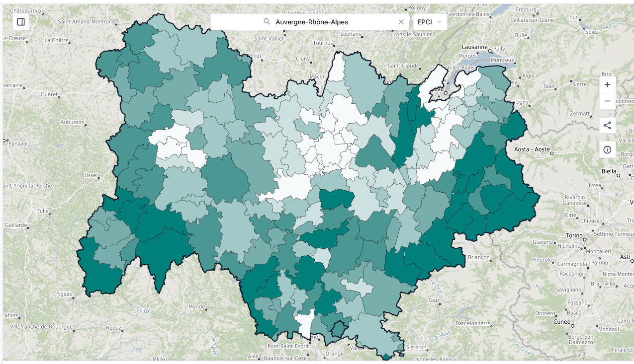Clear the Auvergne-Rhône-Alpes search text
This screenshot has height=364, width=634.
pyautogui.click(x=402, y=22)
